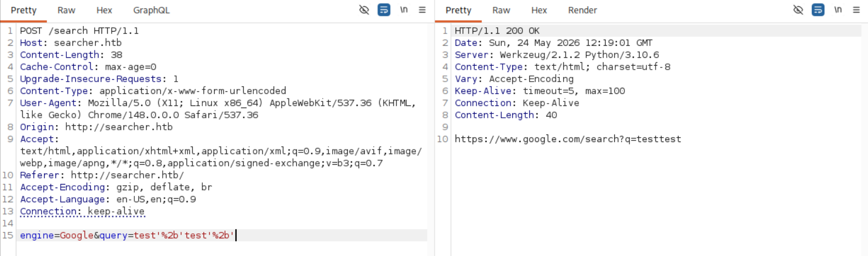Image resolution: width=868 pixels, height=256 pixels.
Task: Toggle word wrap icon in request panel
Action: (384, 10)
